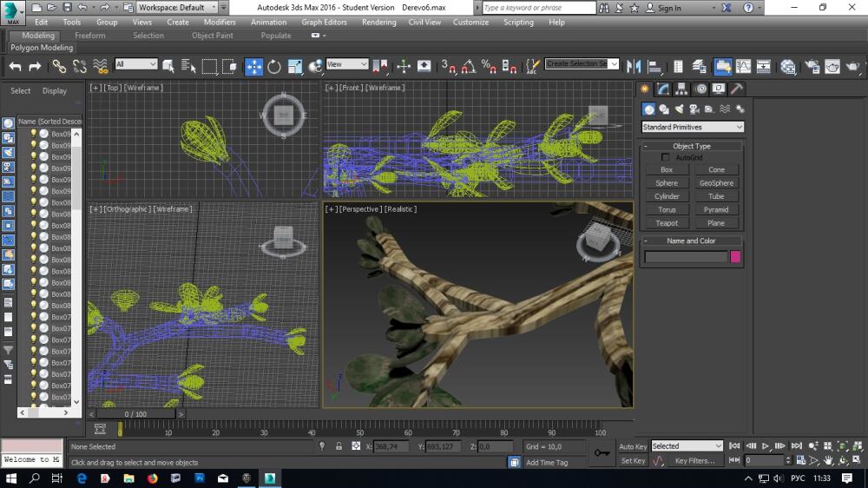
Task: Open the Curve Editor from the toolbar
Action: point(744,67)
